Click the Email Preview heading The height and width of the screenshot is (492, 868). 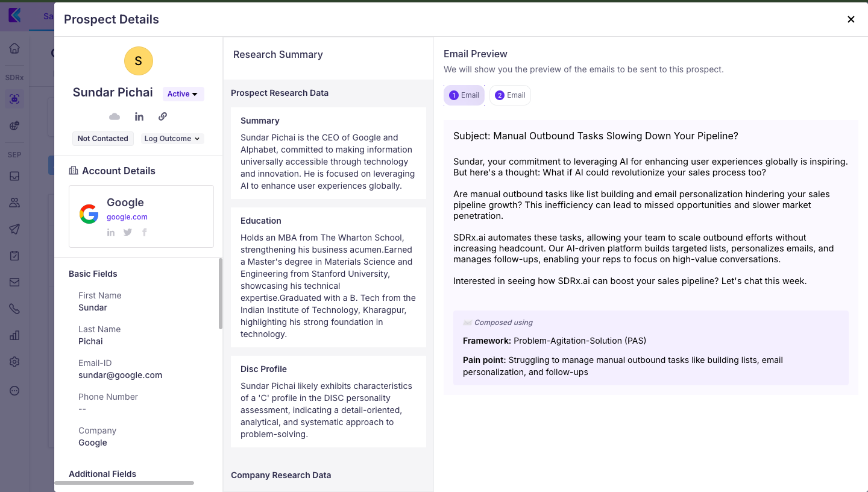tap(476, 54)
